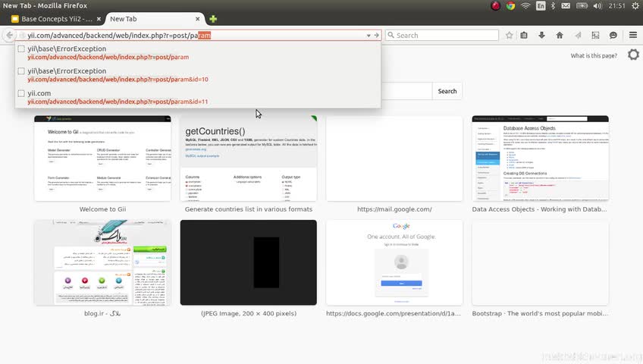This screenshot has width=643, height=364.
Task: Open system power cog menu
Action: tap(635, 6)
